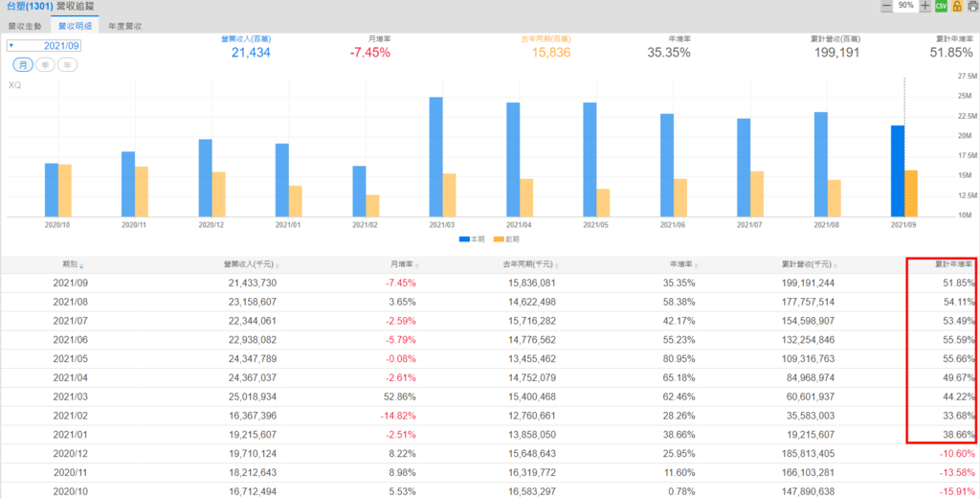Toggle the 前期 orange legend series
Viewport: 980px width, 499px height.
(x=506, y=238)
